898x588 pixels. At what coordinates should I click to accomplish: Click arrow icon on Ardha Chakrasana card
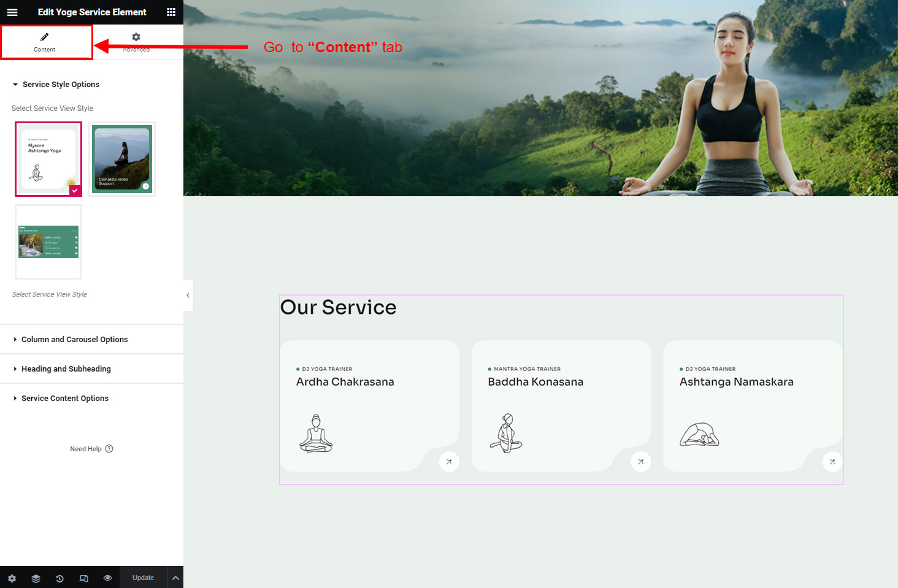(449, 462)
